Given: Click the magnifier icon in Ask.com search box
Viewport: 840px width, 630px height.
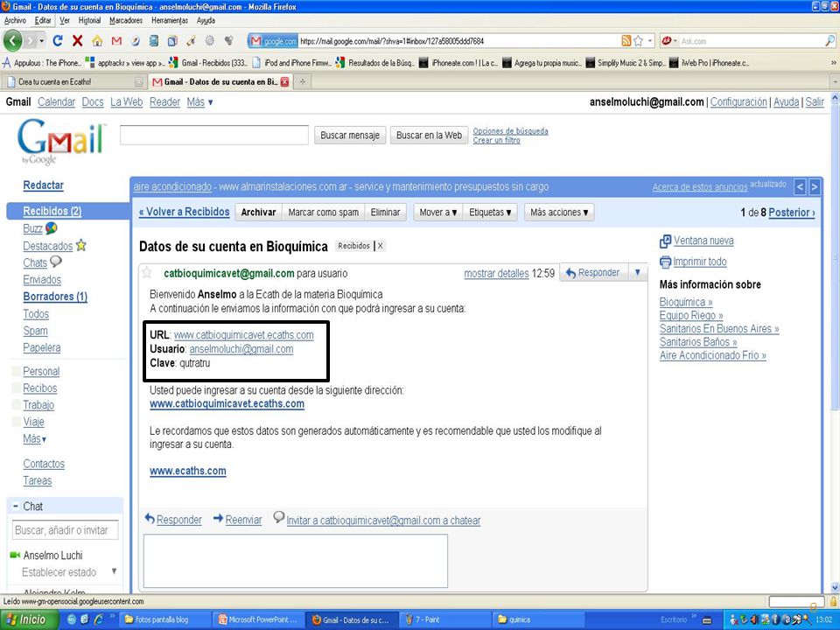Looking at the screenshot, I should [829, 41].
